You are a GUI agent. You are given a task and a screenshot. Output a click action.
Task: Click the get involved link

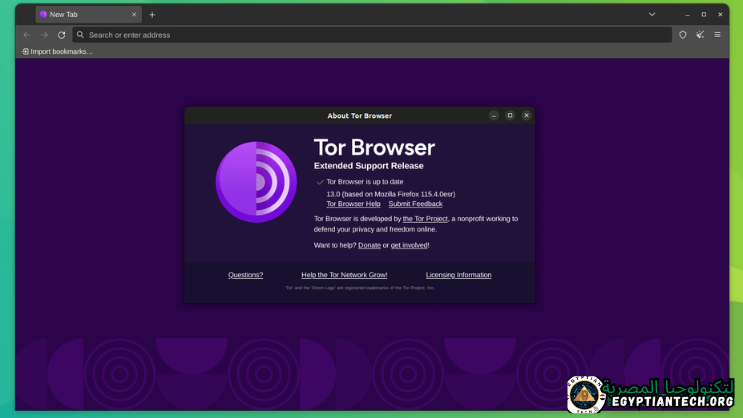pos(409,245)
